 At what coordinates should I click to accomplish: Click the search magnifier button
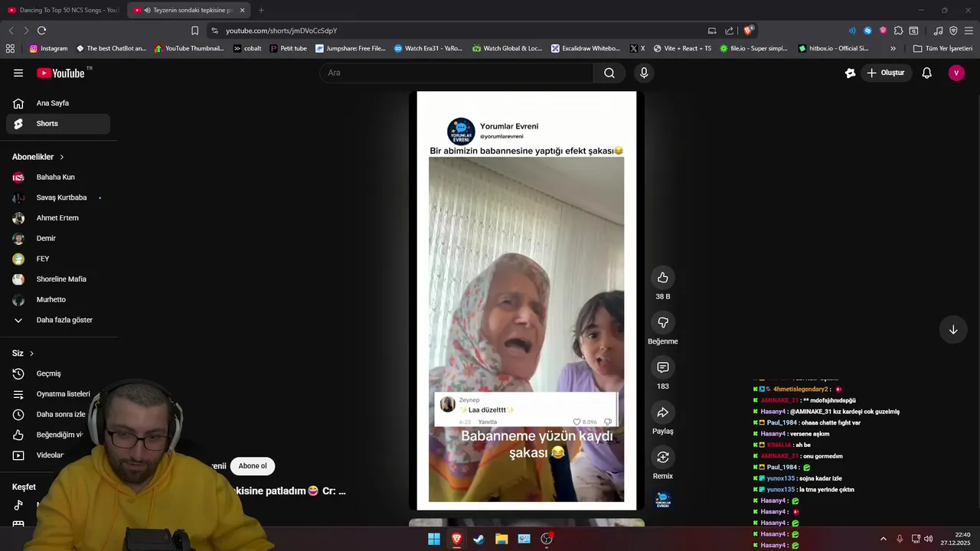click(x=609, y=73)
